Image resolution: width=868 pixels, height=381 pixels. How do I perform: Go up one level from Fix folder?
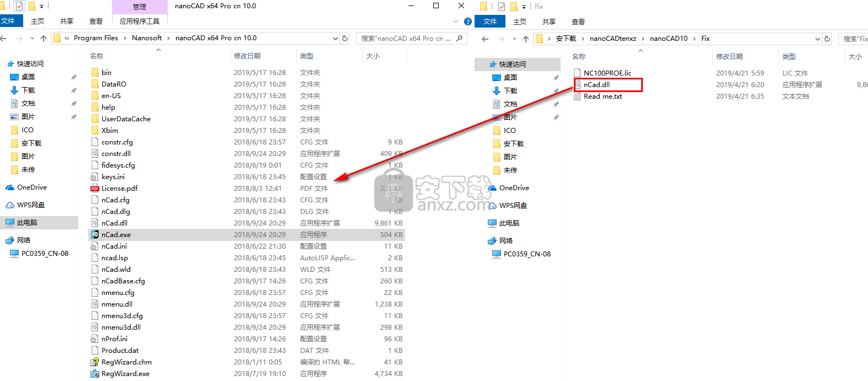pyautogui.click(x=526, y=39)
